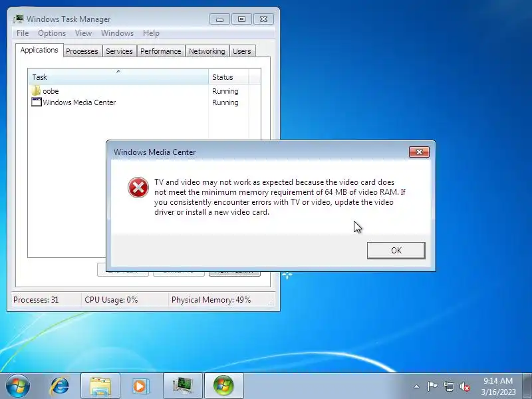
Task: Click OK in the Windows Media Center dialog
Action: [x=396, y=251]
